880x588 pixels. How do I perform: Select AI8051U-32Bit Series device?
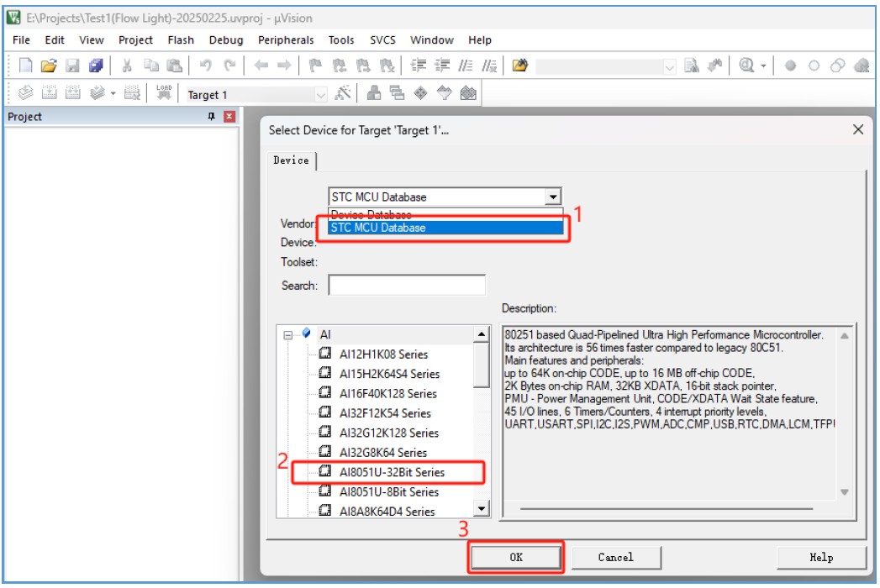(392, 472)
